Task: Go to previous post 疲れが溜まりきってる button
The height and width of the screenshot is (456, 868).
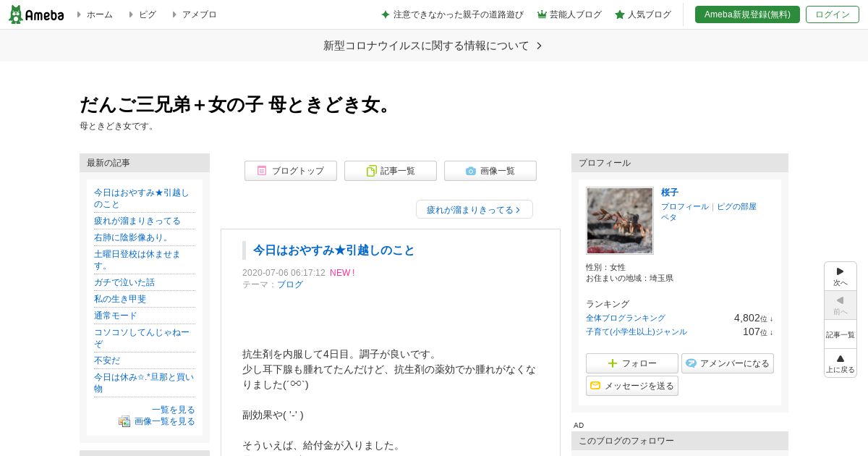Action: (475, 209)
